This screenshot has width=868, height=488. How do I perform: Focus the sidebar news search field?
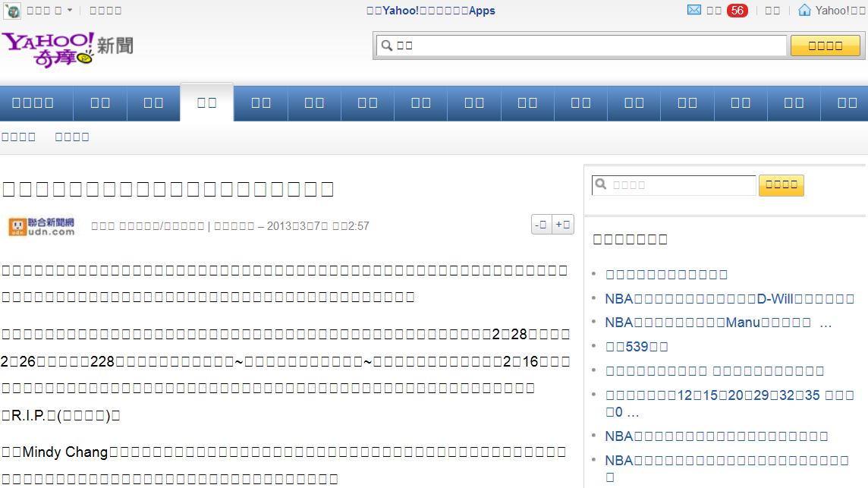[x=674, y=185]
